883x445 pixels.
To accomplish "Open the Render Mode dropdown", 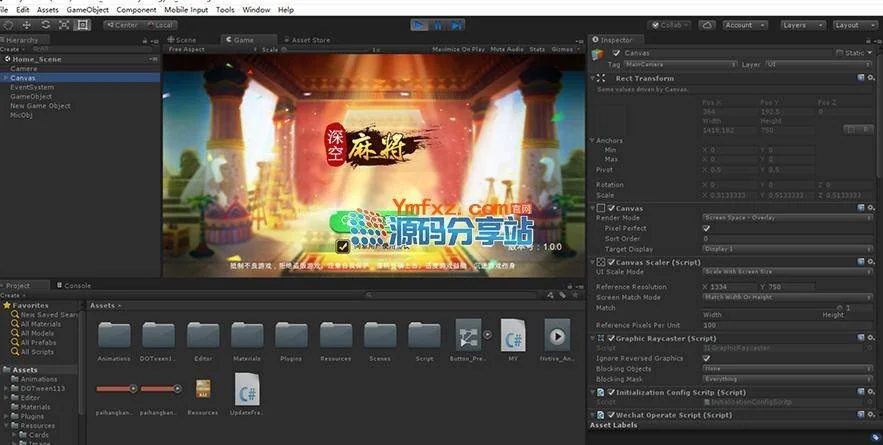I will pyautogui.click(x=785, y=217).
